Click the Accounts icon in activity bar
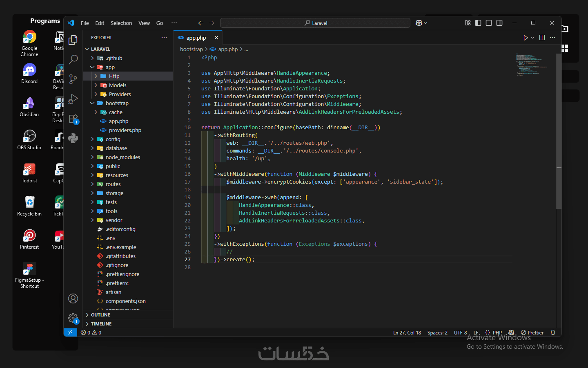Viewport: 588px width, 368px height. (73, 298)
